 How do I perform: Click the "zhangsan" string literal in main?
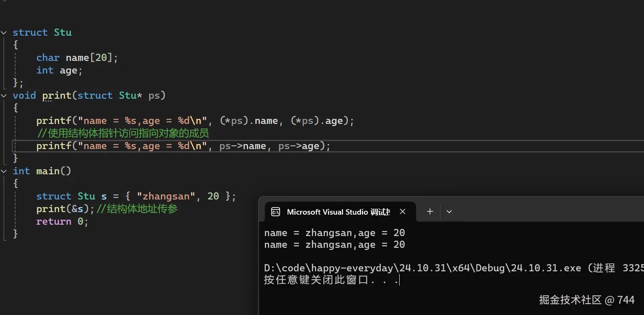[x=165, y=196]
